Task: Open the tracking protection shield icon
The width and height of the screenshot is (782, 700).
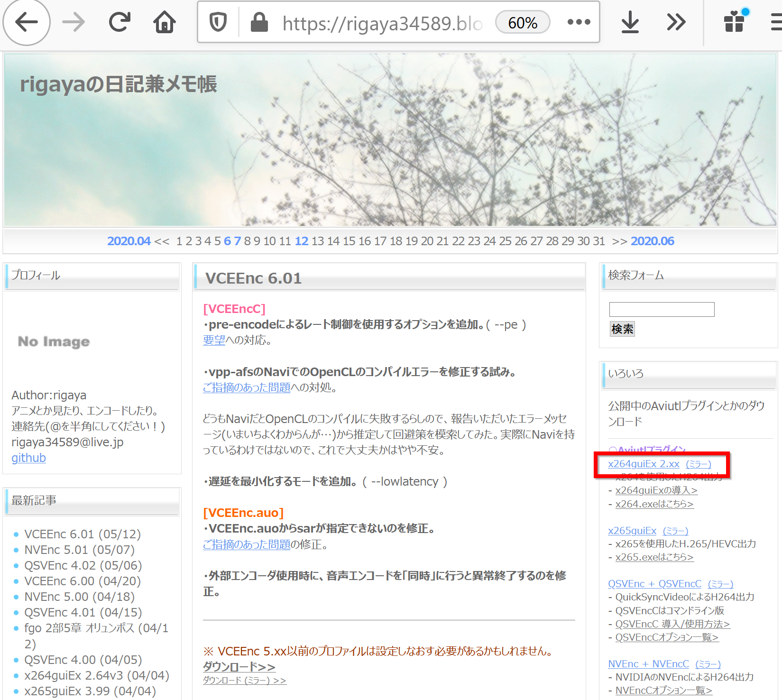Action: coord(218,22)
